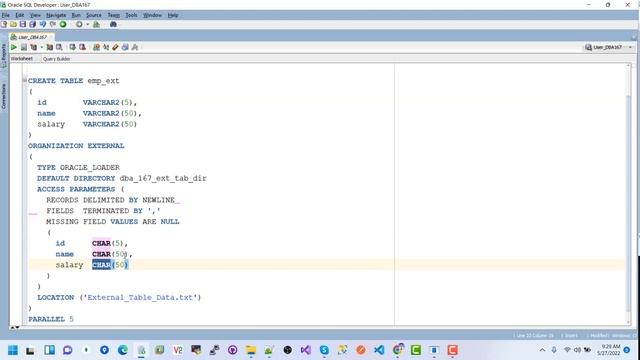
Task: Click the Save floppy disk icon
Action: pyautogui.click(x=23, y=24)
